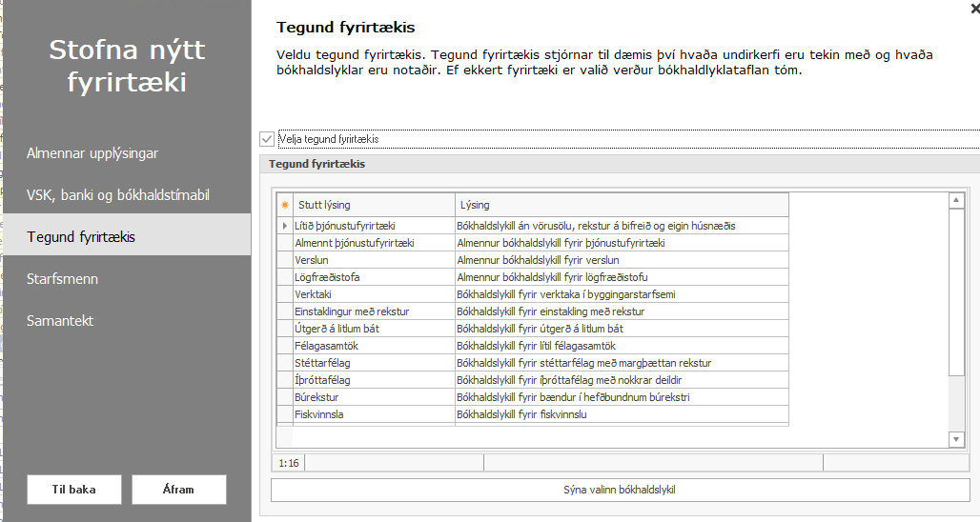The width and height of the screenshot is (980, 522).
Task: Select the Starfsmenn step in sidebar
Action: [63, 279]
